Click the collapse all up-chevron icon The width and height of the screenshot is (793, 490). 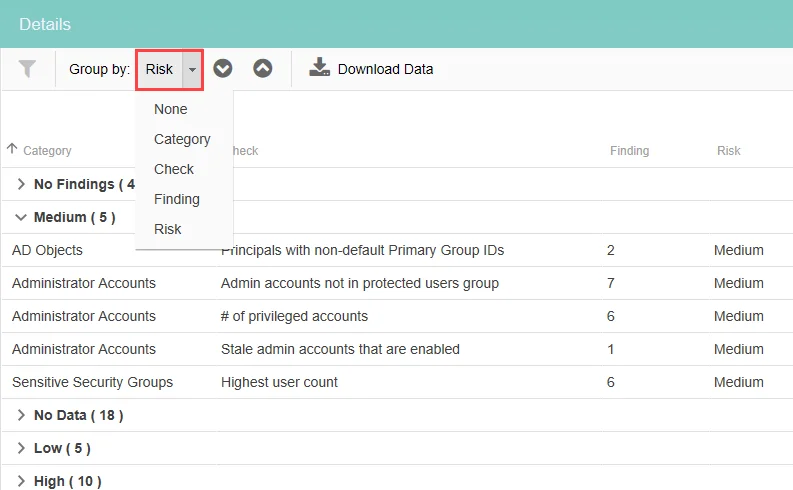coord(262,68)
